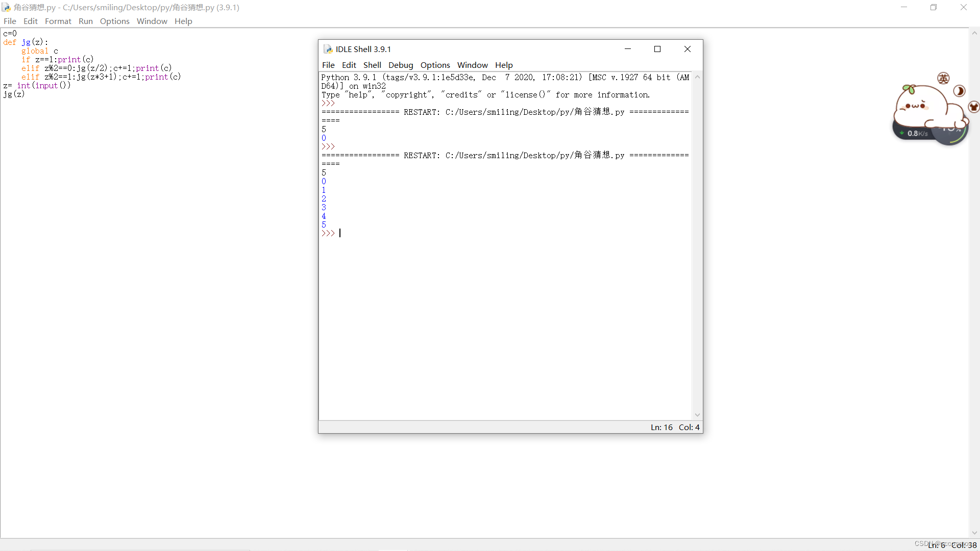
Task: Restore down the editor window
Action: point(934,7)
